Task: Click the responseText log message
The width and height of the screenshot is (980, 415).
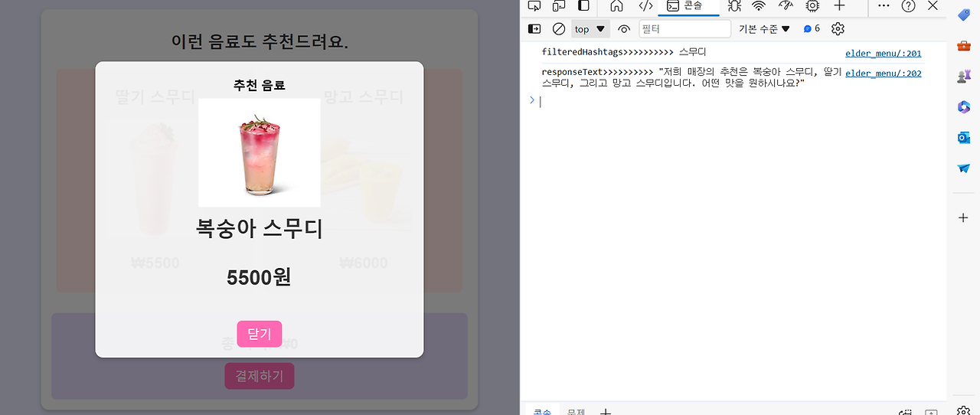Action: tap(691, 77)
